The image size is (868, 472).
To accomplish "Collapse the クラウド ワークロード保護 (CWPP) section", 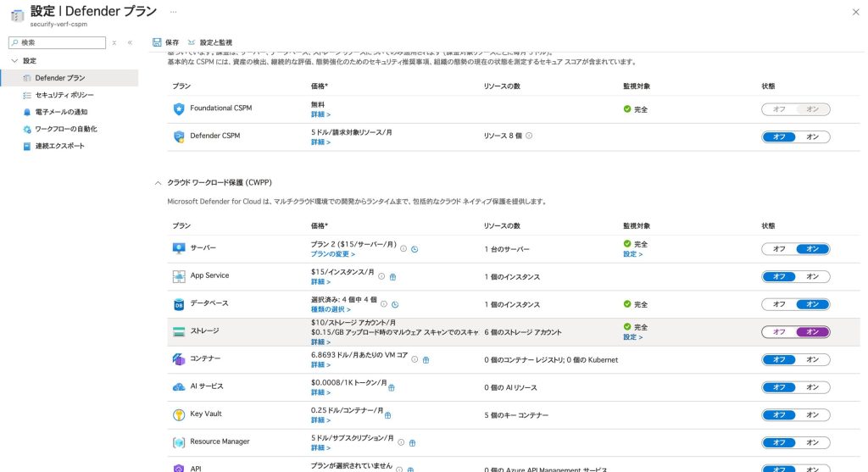I will click(x=158, y=182).
